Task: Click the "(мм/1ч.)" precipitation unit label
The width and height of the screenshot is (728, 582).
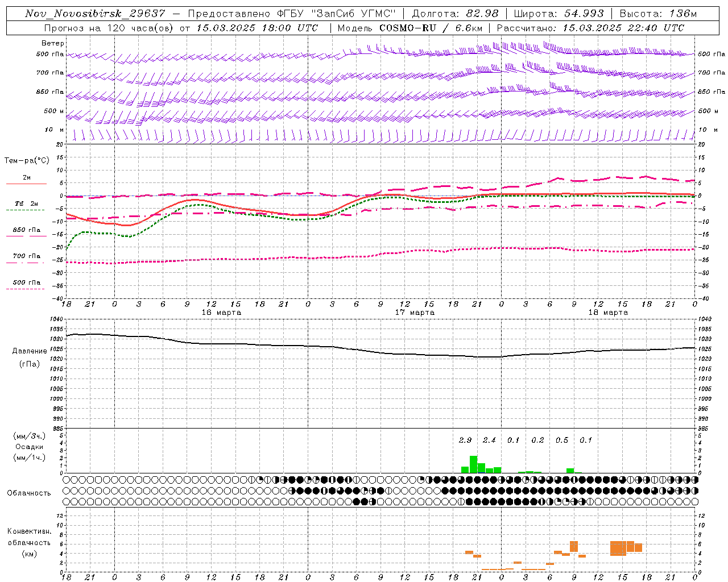Action: (30, 458)
